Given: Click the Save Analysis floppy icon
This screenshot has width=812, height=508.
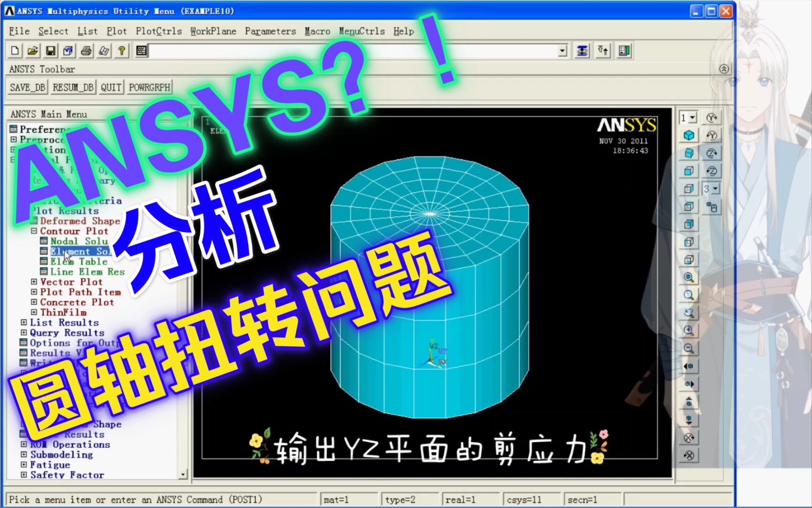Looking at the screenshot, I should 51,51.
